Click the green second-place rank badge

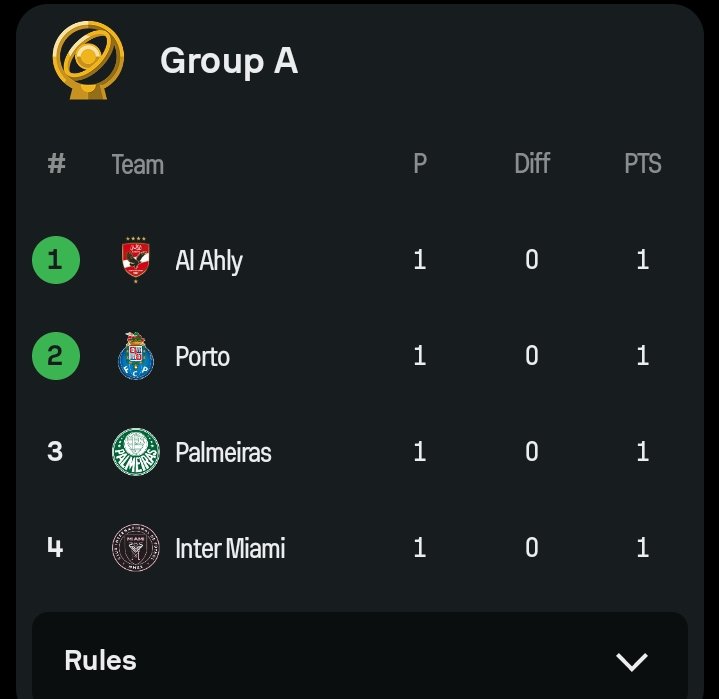pos(56,356)
